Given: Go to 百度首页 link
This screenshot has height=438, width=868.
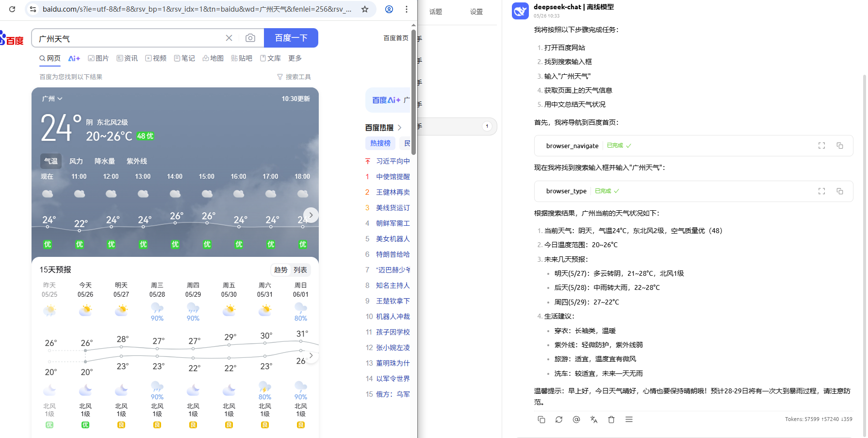Looking at the screenshot, I should coord(396,38).
